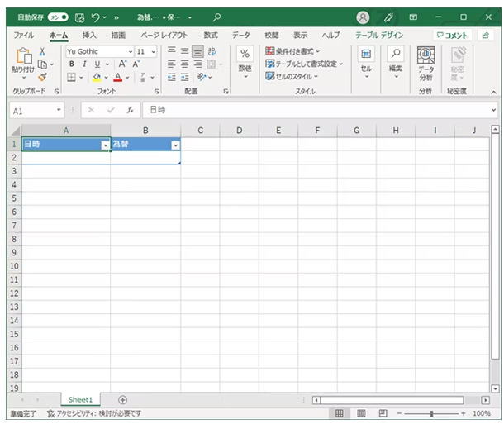Switch to the ページ レイアウト tab
The image size is (504, 424).
click(164, 35)
